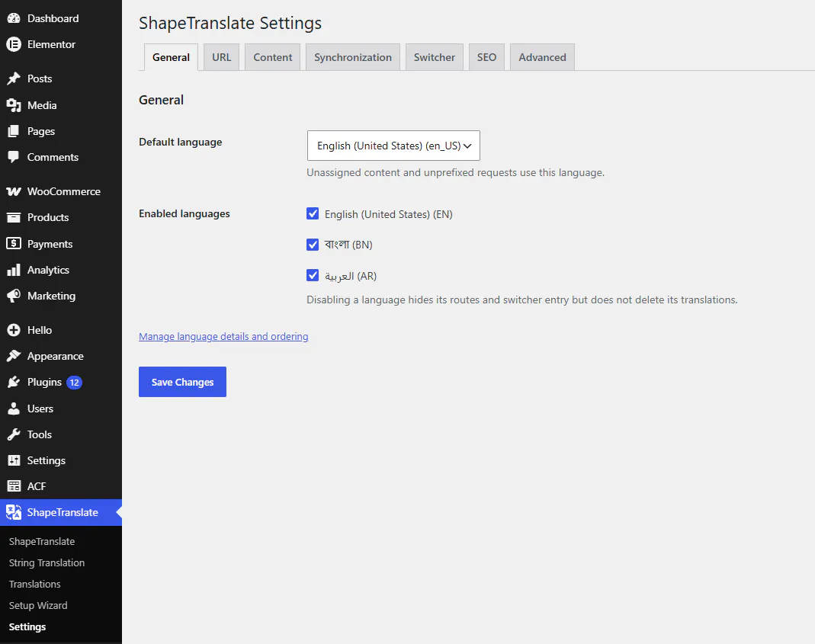Open the WooCommerce menu label
Viewport: 815px width, 644px height.
(64, 191)
